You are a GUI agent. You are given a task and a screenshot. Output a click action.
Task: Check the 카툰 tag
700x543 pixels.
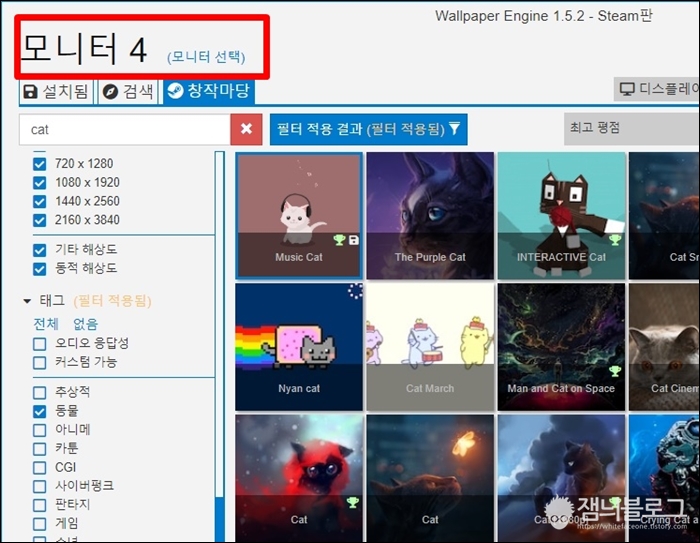click(x=40, y=449)
